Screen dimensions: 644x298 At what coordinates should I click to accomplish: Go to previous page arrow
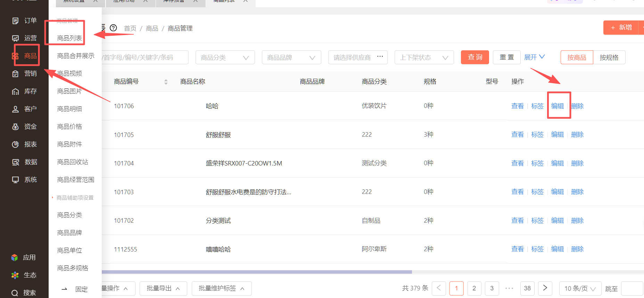(x=439, y=288)
